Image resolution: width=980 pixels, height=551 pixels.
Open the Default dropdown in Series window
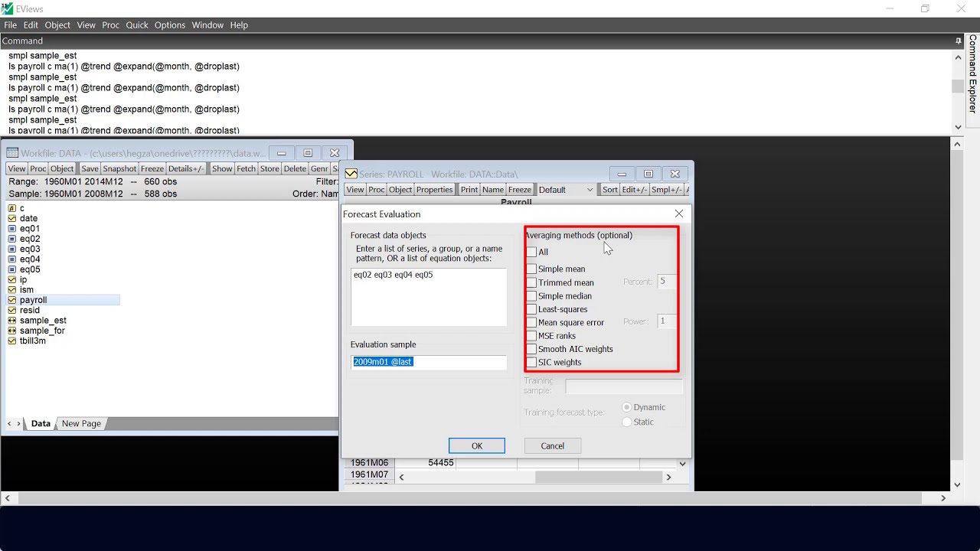(x=566, y=190)
